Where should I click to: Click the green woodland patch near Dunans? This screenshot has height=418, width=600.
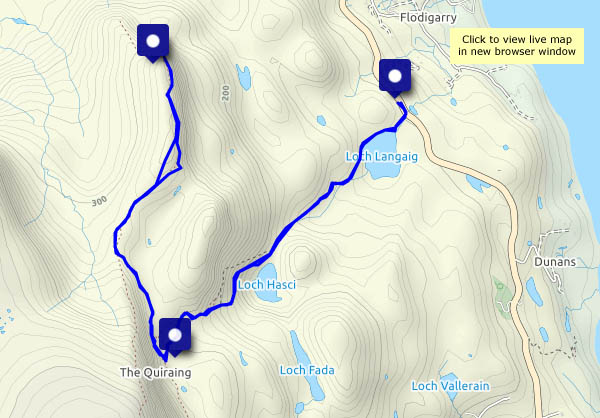coord(503,297)
